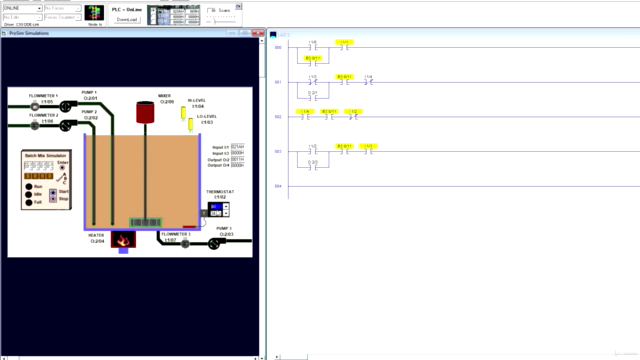Screen dimensions: 640x360
Task: Click the LAD 2 window icon
Action: tap(273, 35)
